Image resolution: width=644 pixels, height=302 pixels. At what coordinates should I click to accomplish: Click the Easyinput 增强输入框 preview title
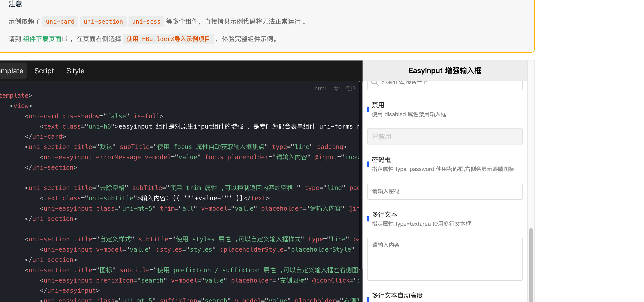pos(445,71)
